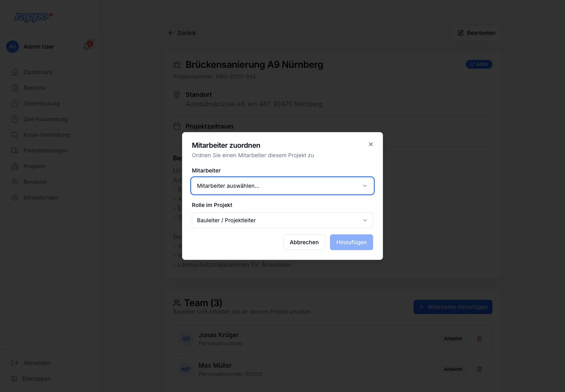Go back via Zurück link

182,33
